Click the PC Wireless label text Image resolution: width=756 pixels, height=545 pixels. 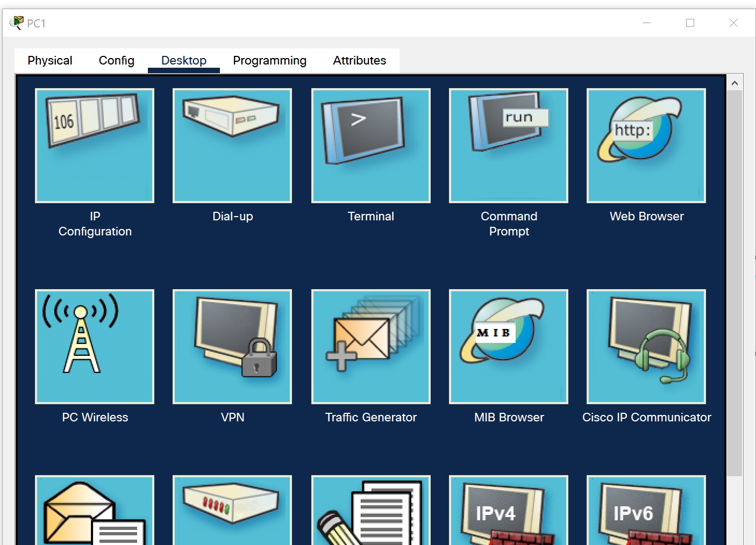95,417
